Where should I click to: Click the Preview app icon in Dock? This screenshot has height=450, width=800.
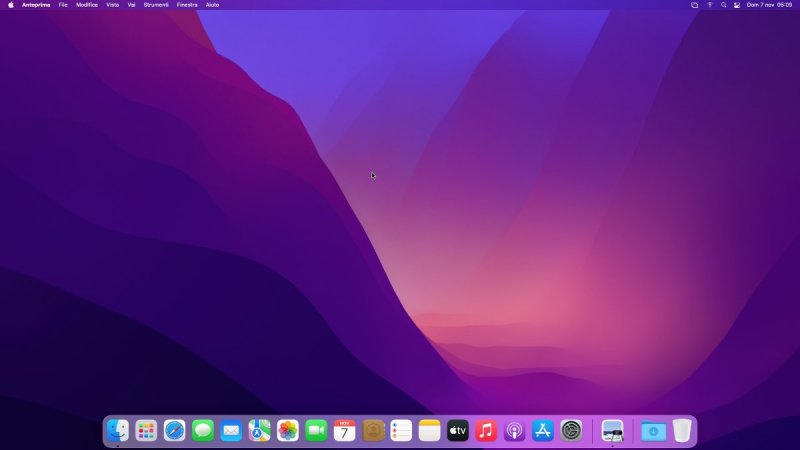coord(612,431)
